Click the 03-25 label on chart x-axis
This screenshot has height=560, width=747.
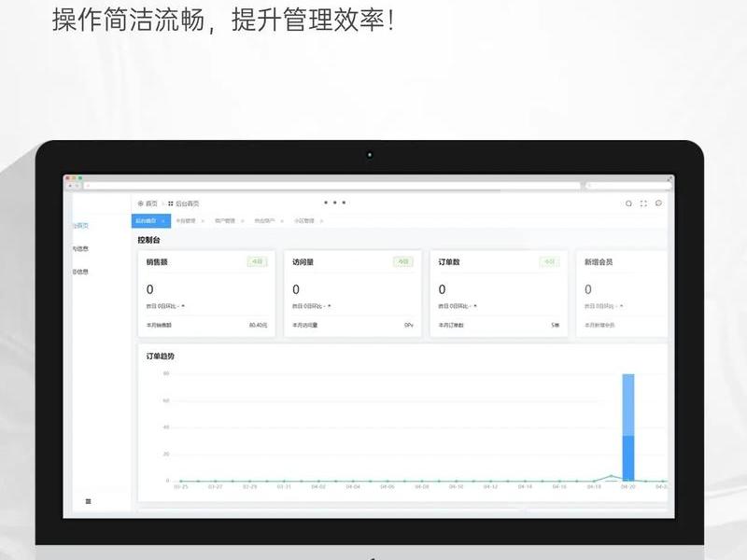(x=181, y=487)
